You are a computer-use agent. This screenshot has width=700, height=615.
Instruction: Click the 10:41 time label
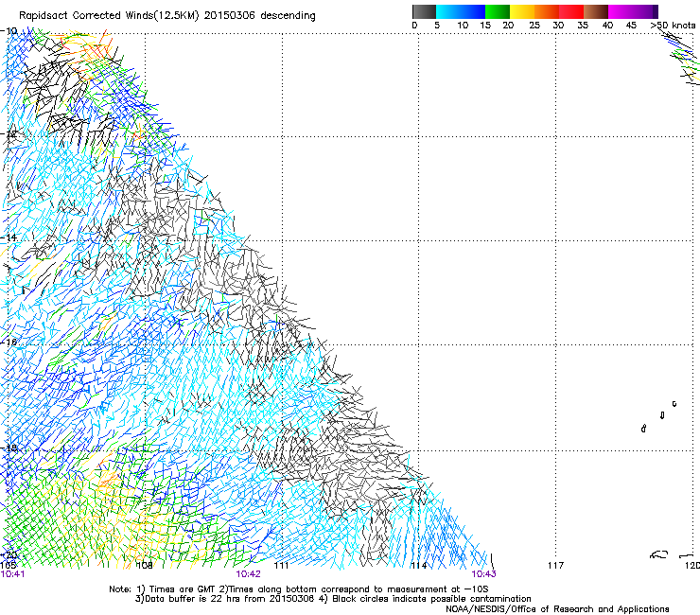(12, 574)
